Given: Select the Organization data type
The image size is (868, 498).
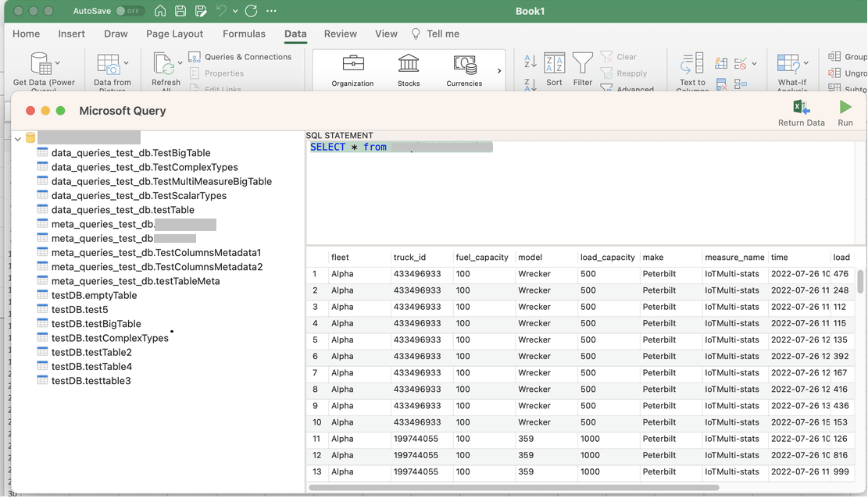Looking at the screenshot, I should point(352,70).
